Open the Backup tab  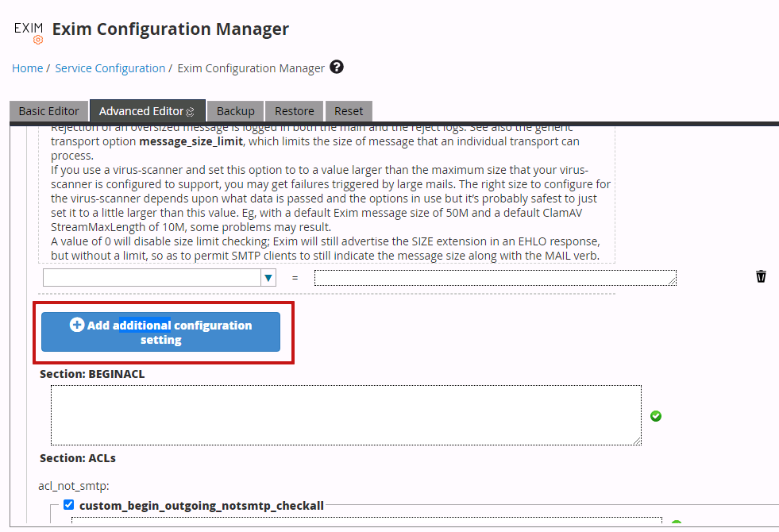[x=236, y=111]
